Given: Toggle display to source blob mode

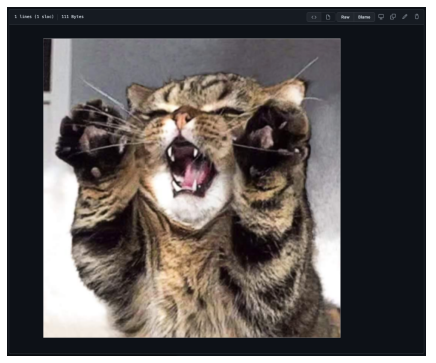Looking at the screenshot, I should (314, 17).
